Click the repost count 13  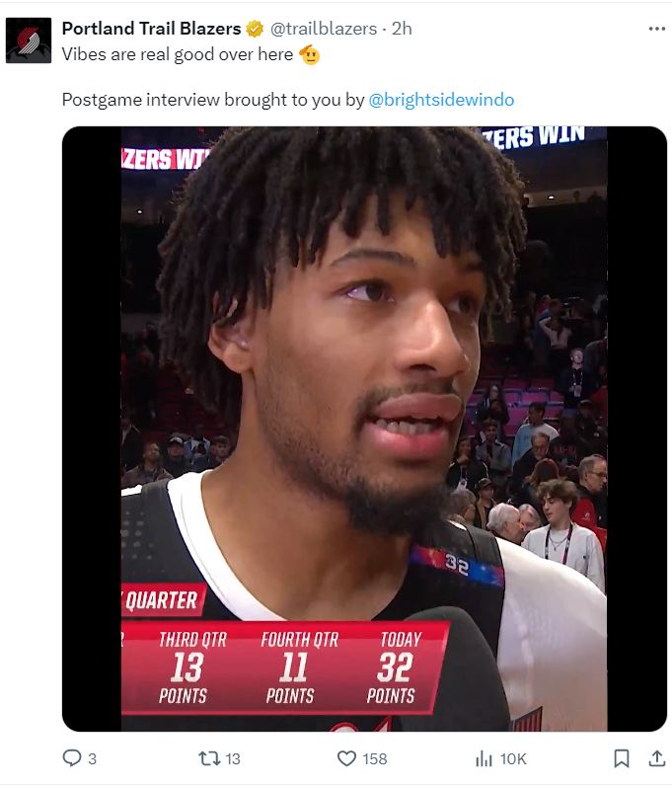coord(233,758)
